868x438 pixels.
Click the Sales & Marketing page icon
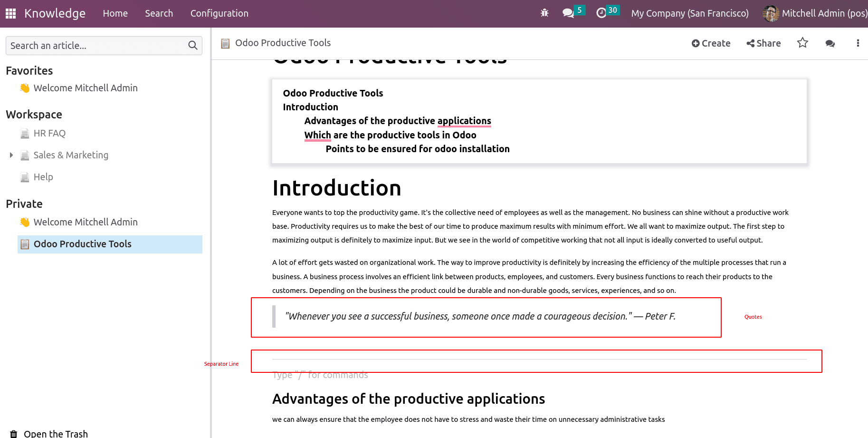coord(25,156)
